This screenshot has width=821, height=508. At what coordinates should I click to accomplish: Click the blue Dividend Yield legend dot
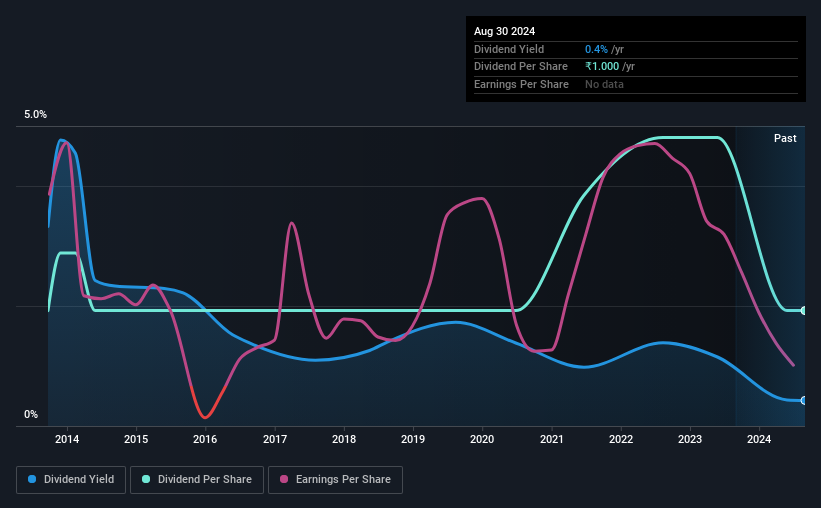click(32, 479)
